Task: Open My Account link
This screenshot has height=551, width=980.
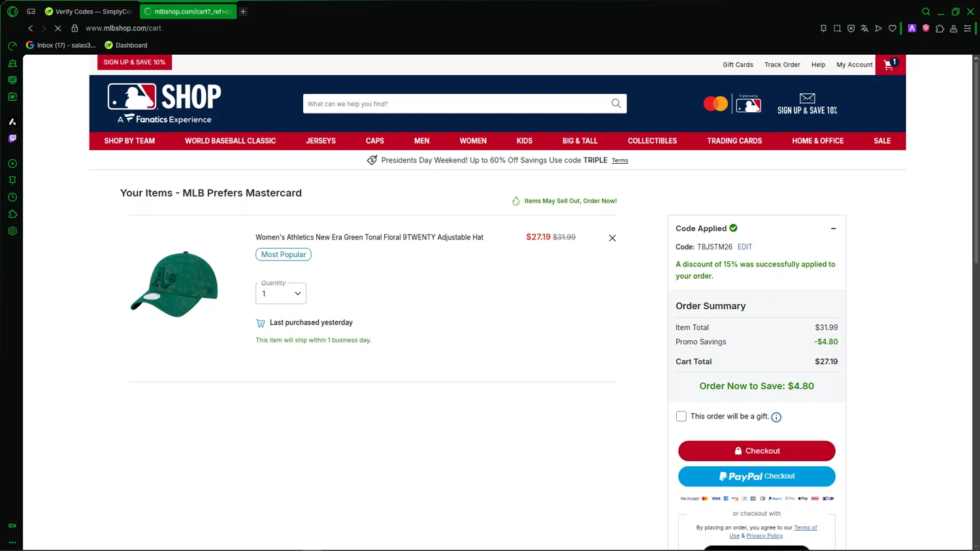Action: point(855,65)
